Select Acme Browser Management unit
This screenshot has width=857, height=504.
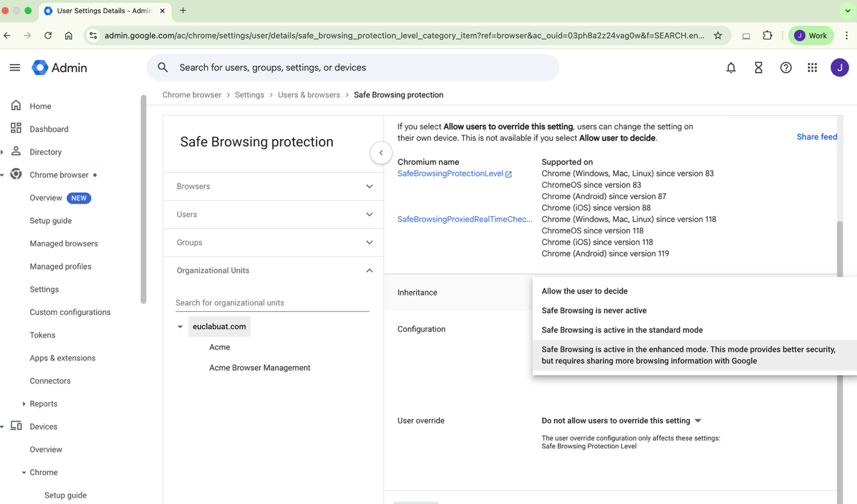pyautogui.click(x=259, y=368)
